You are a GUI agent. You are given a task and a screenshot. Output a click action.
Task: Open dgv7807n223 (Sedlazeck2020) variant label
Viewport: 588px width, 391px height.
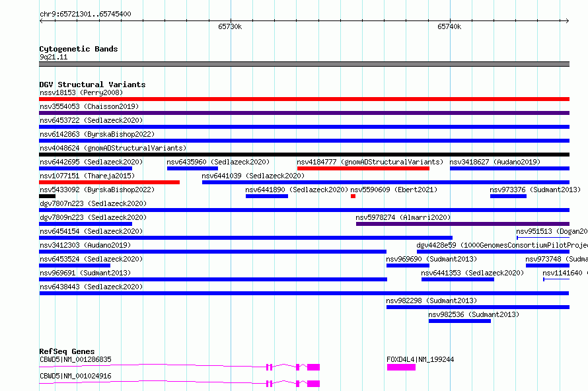pyautogui.click(x=93, y=203)
